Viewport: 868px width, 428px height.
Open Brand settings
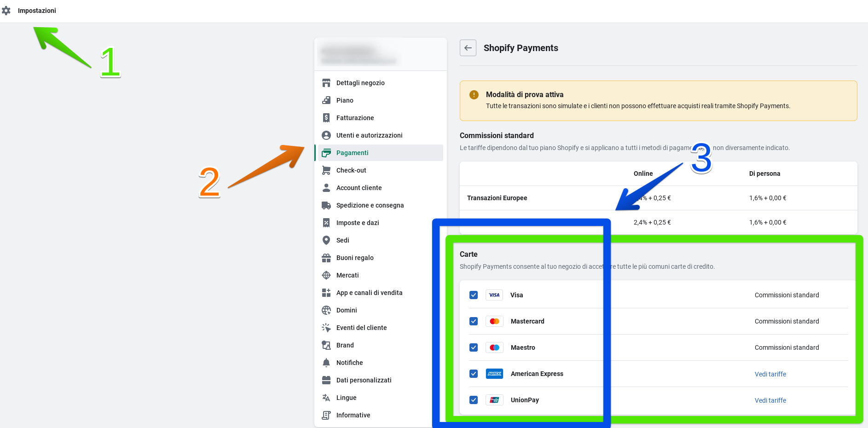click(380, 345)
